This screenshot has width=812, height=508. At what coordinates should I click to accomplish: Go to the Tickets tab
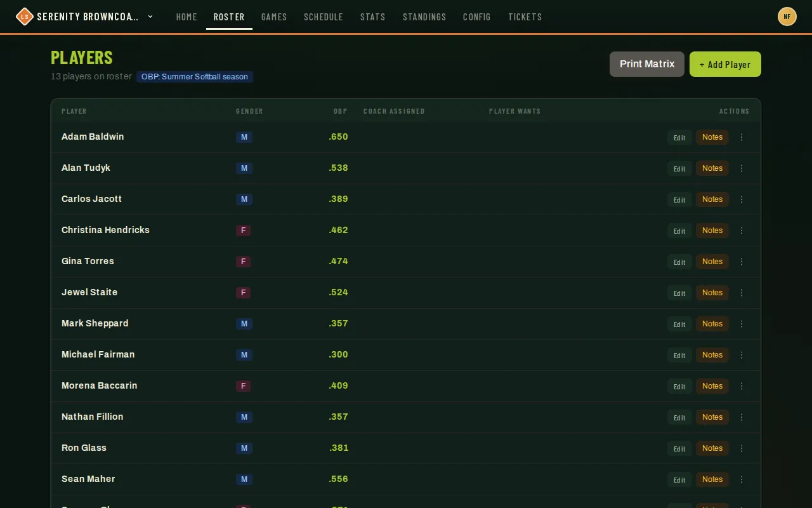coord(525,17)
